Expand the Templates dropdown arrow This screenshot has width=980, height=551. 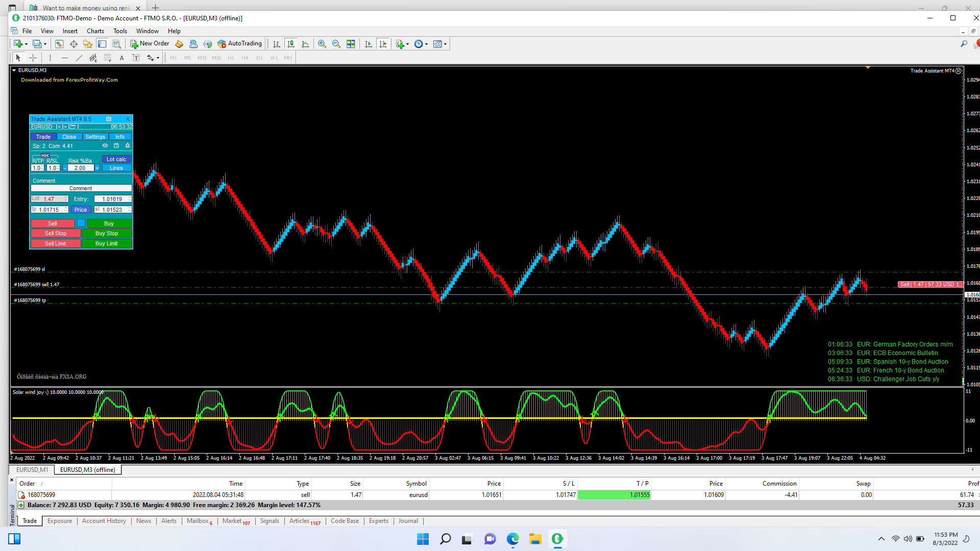pyautogui.click(x=446, y=44)
